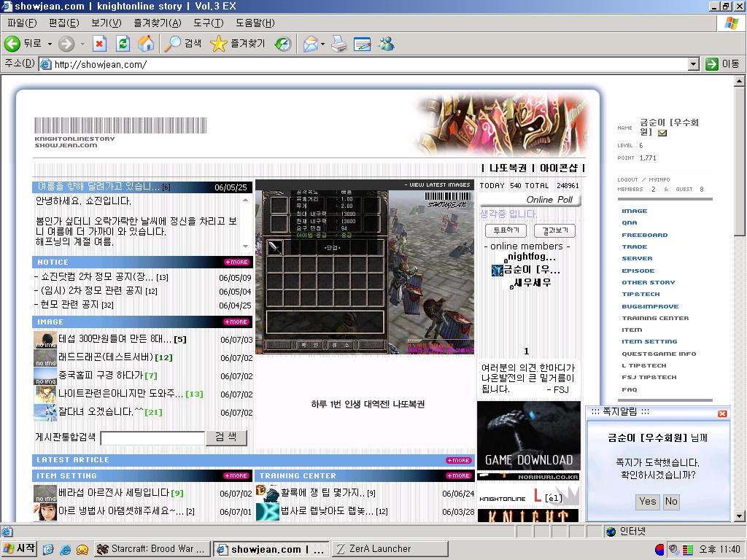747x560 pixels.
Task: Click the Print toolbar icon
Action: point(339,44)
